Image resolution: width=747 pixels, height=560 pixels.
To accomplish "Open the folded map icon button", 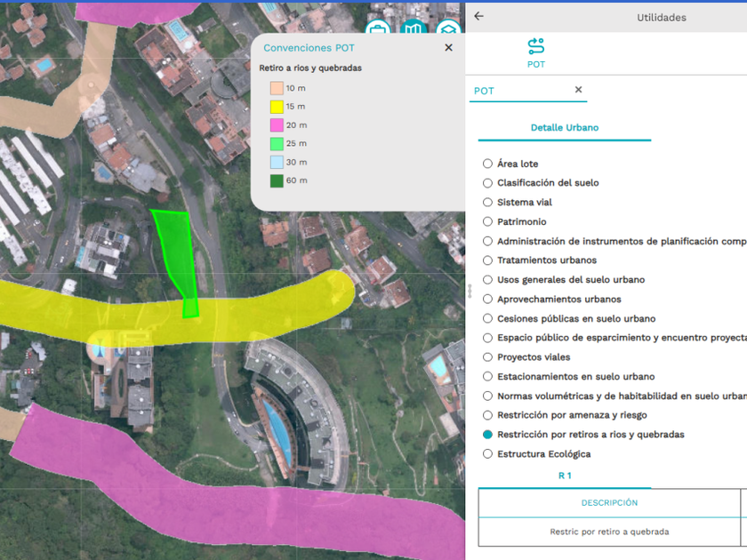I will (414, 30).
